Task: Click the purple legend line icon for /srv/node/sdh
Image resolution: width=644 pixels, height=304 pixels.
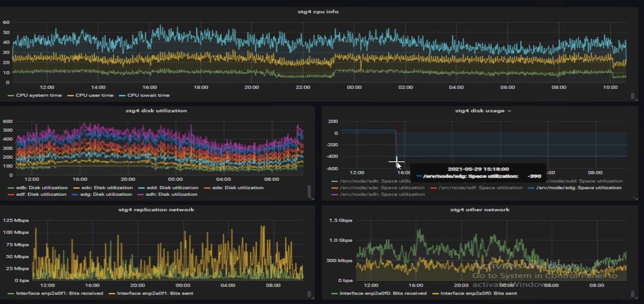Action: click(x=335, y=195)
